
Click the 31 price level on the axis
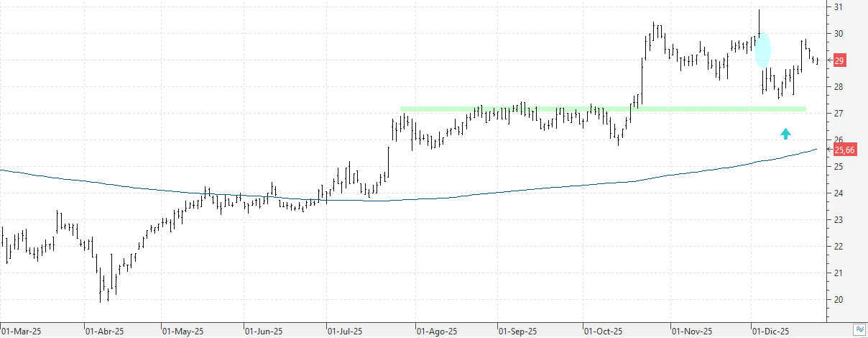(838, 7)
